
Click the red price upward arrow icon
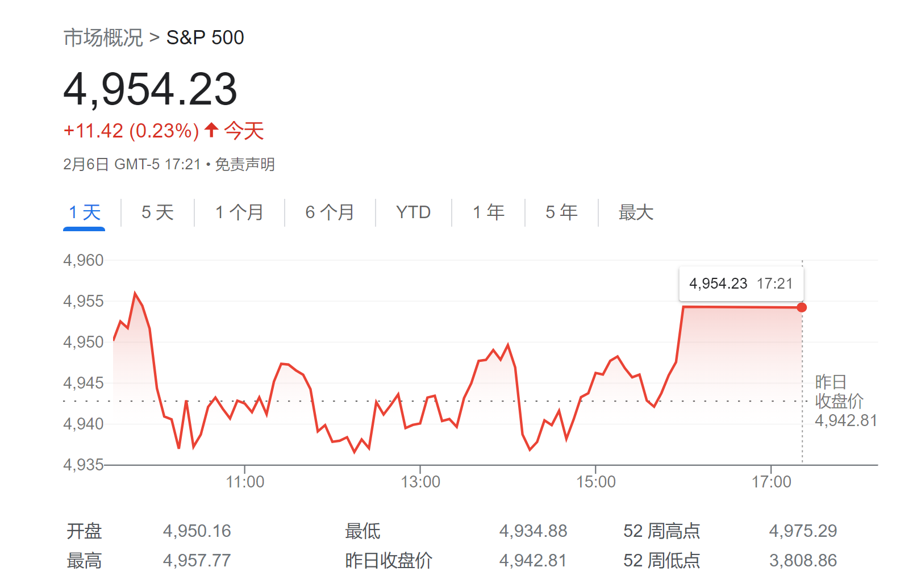point(211,130)
